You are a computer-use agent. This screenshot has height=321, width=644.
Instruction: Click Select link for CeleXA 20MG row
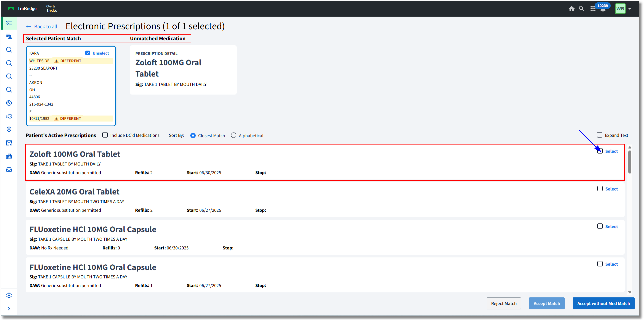coord(611,189)
